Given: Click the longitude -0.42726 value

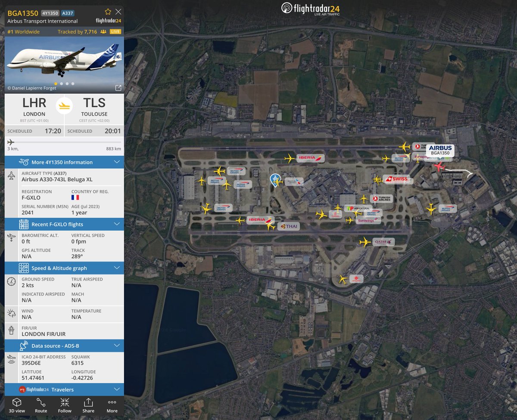Looking at the screenshot, I should [x=82, y=378].
